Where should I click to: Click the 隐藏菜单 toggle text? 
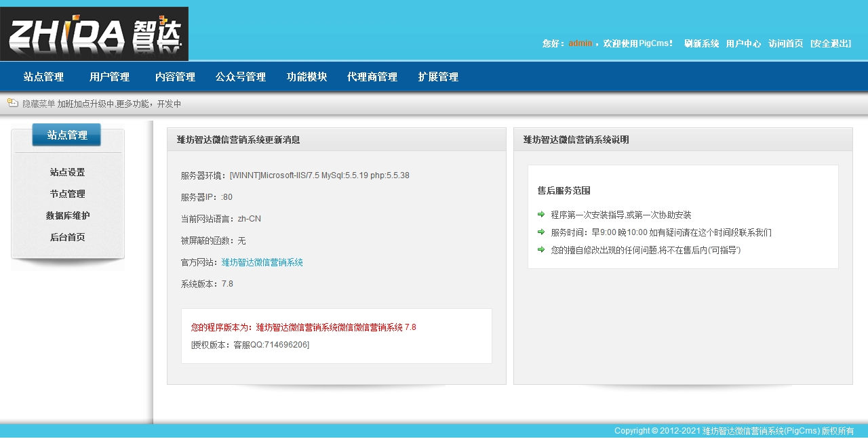click(x=39, y=104)
